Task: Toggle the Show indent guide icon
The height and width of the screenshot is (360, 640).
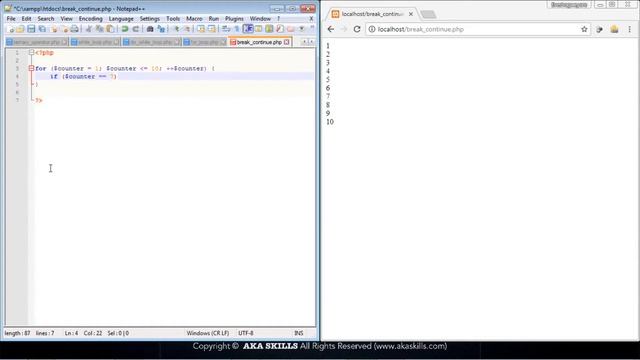Action: click(258, 29)
